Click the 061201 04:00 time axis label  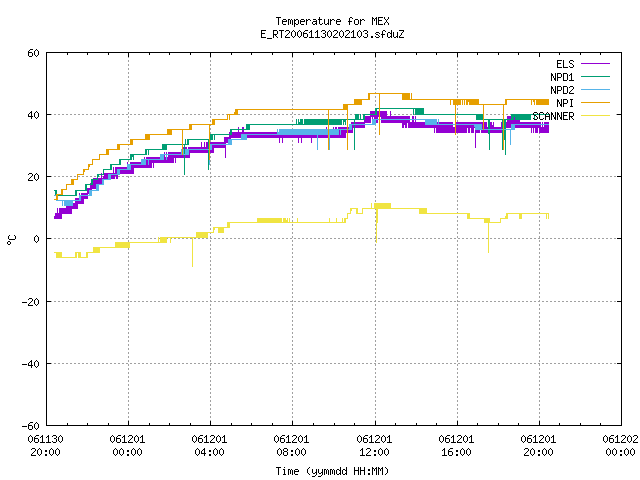[209, 446]
